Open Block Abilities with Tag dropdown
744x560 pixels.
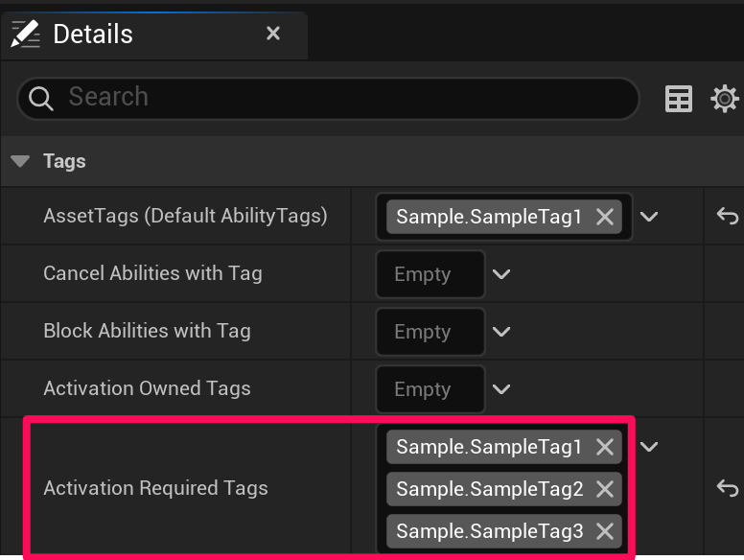point(501,332)
